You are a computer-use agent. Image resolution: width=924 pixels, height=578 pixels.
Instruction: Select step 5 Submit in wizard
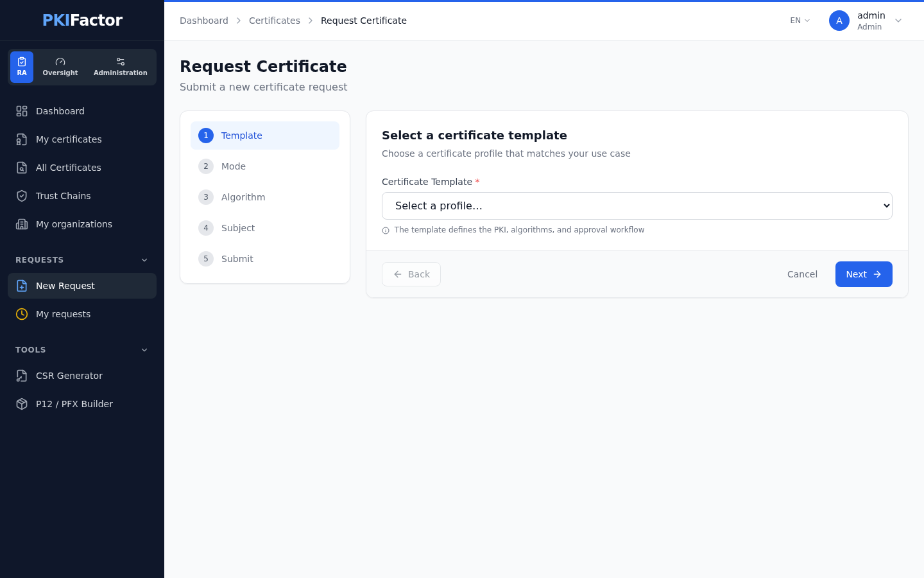[265, 259]
